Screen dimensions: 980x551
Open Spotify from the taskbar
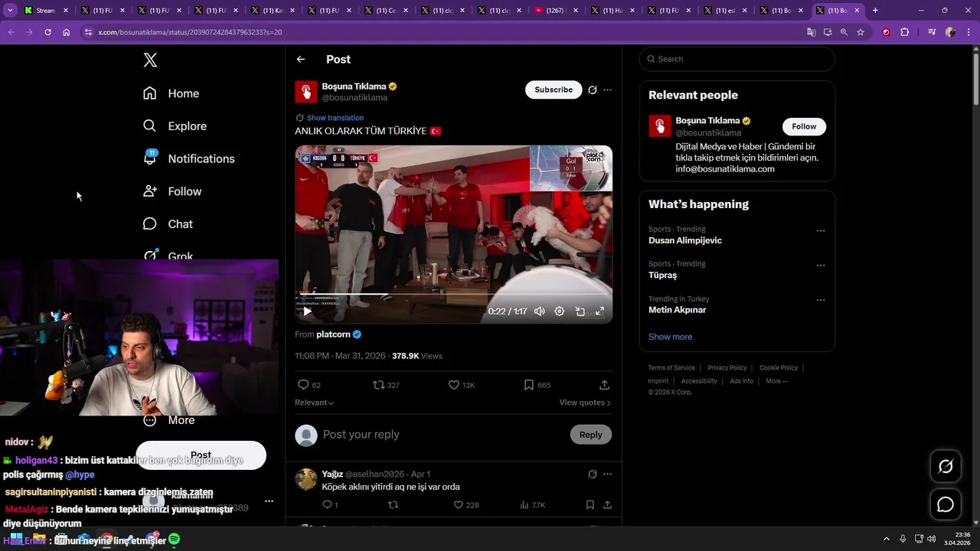point(174,540)
